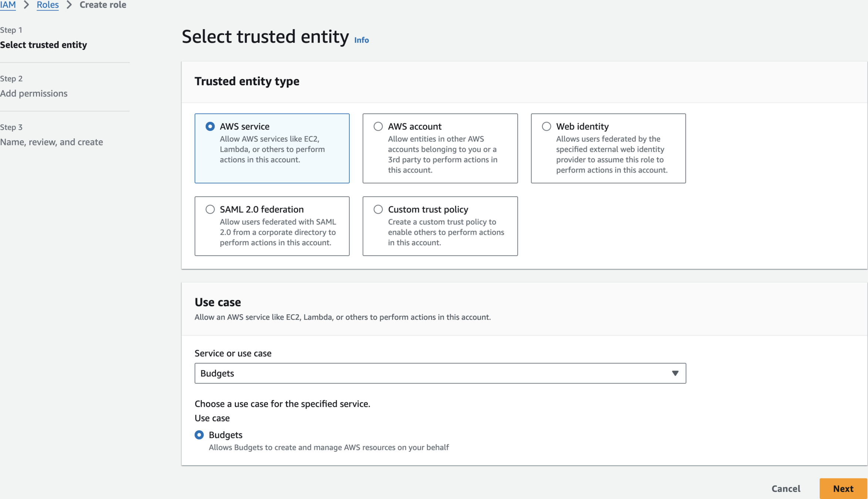The image size is (868, 499).
Task: Click the Create role breadcrumb text
Action: pyautogui.click(x=103, y=5)
